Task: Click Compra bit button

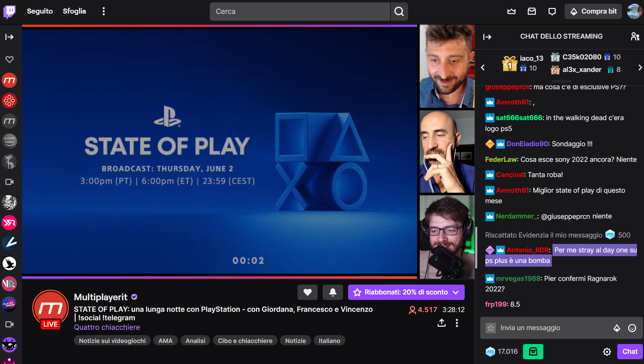Action: click(593, 11)
